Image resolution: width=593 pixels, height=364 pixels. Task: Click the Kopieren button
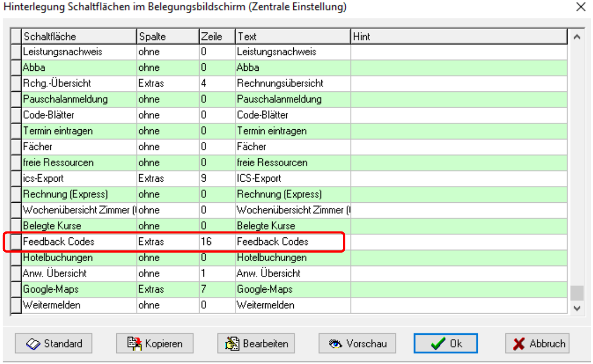[155, 343]
